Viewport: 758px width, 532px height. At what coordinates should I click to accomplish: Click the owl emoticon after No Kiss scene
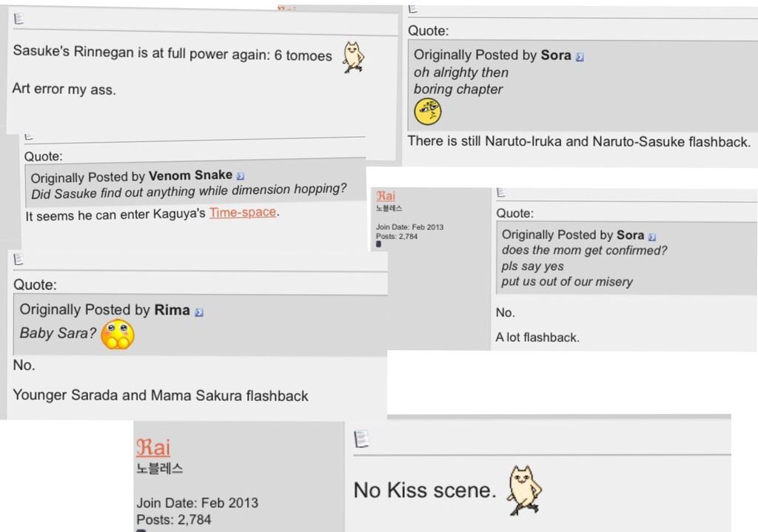pos(524,491)
